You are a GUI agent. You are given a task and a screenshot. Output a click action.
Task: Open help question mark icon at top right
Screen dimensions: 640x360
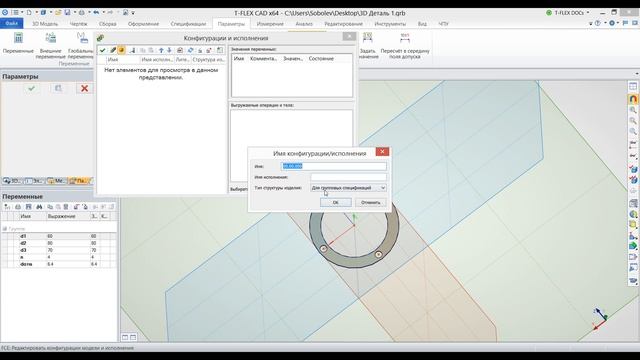pos(598,24)
